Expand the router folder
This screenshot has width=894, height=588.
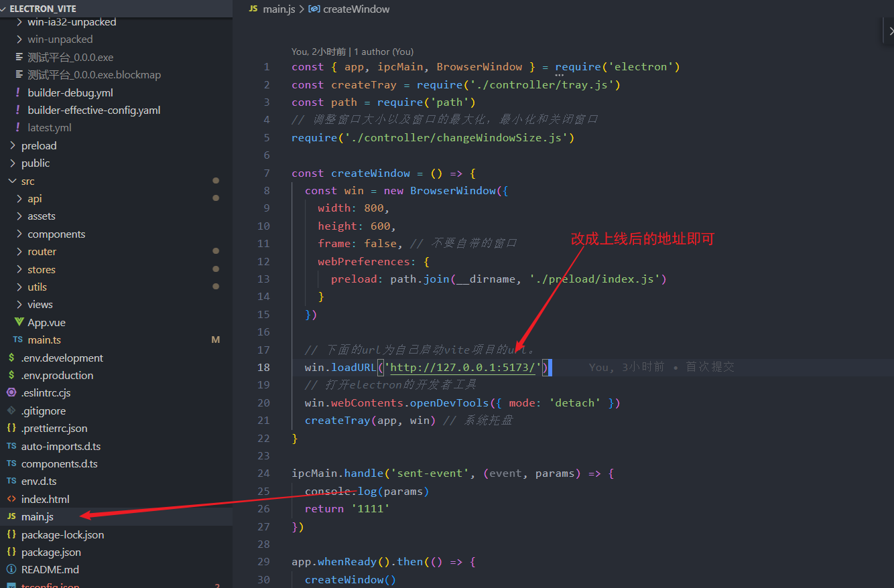tap(19, 252)
